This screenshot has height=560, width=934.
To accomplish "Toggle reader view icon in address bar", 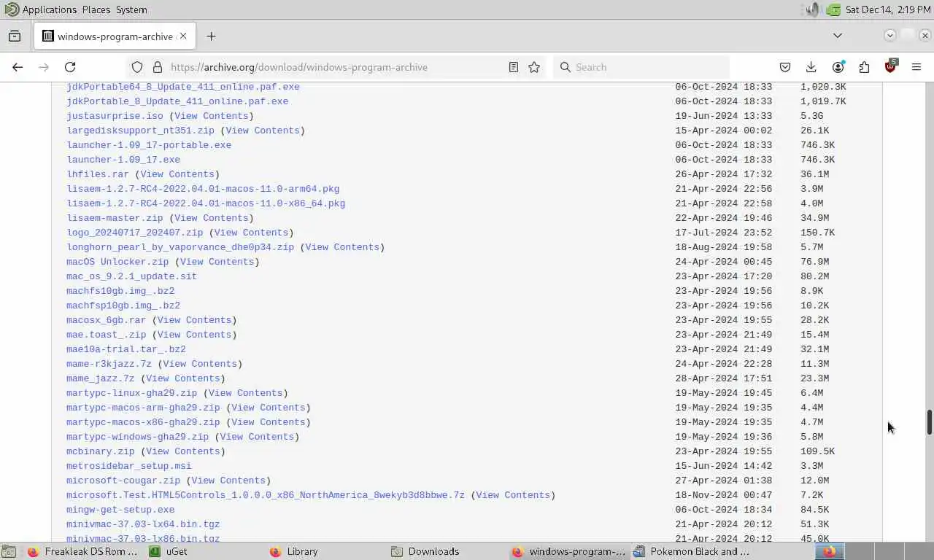I will [514, 67].
